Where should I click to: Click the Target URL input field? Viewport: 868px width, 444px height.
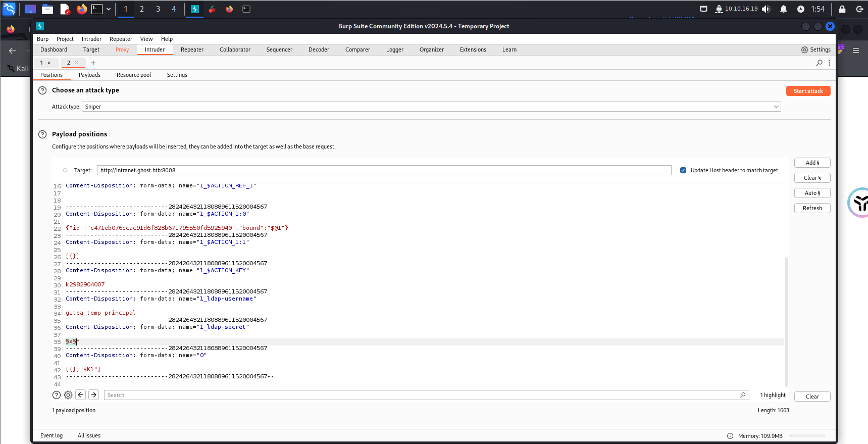click(x=384, y=170)
